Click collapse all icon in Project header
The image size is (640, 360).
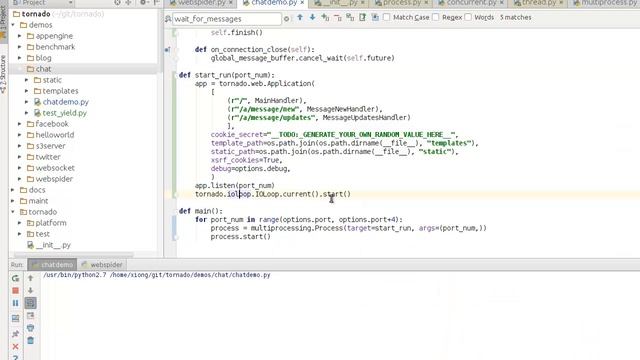[x=129, y=2]
